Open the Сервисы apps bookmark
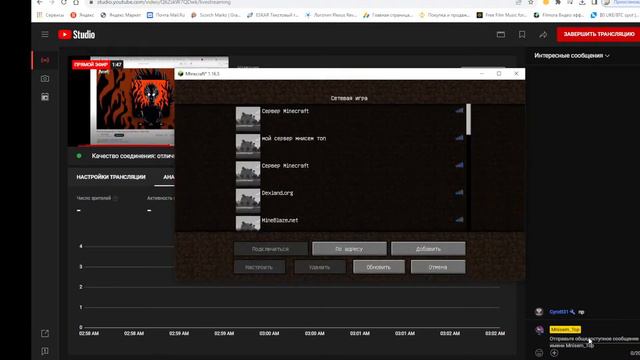Screen dimensions: 640x360 pos(51,15)
